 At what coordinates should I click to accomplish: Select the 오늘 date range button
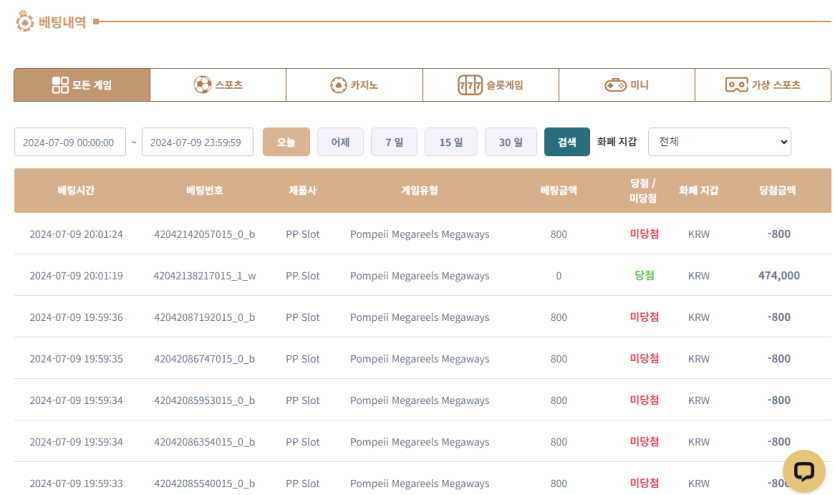pyautogui.click(x=286, y=142)
